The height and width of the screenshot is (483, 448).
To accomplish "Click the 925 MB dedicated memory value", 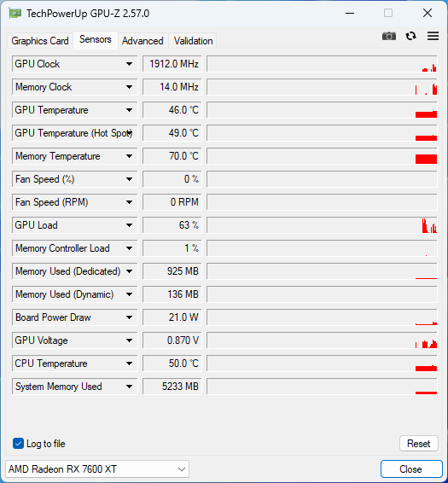I will tap(172, 271).
